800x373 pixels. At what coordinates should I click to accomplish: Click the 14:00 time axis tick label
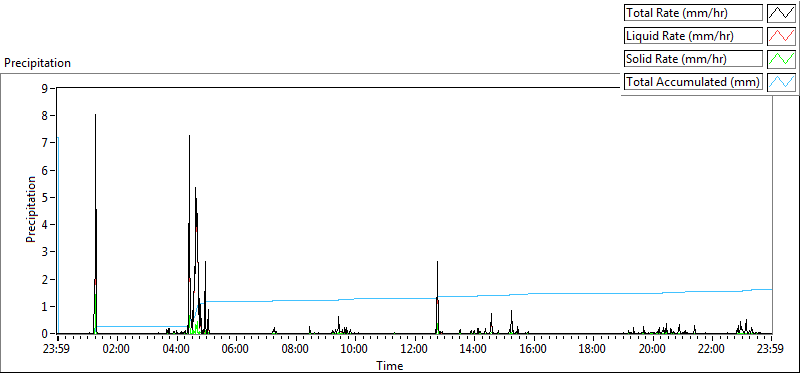[474, 350]
